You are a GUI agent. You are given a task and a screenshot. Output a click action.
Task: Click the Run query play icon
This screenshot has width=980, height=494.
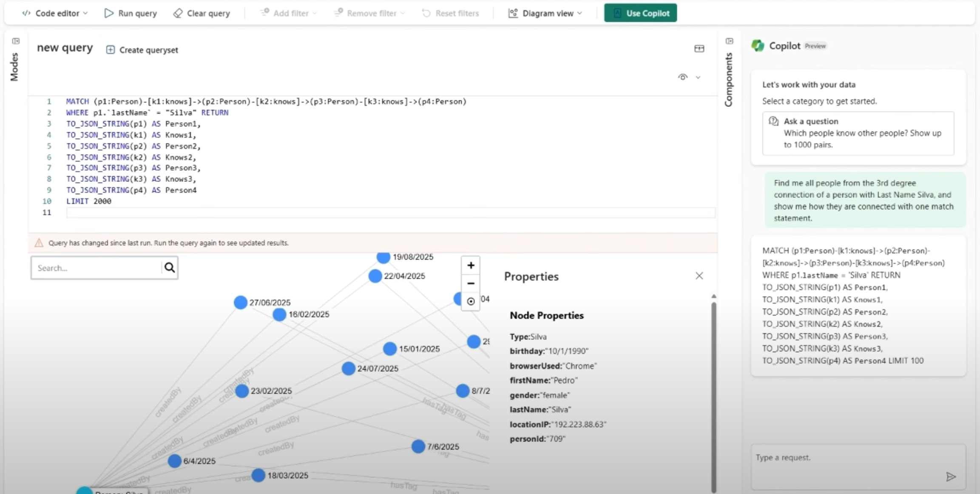coord(109,13)
